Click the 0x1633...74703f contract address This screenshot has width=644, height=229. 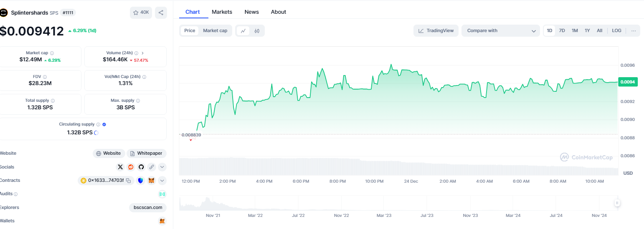(106, 181)
